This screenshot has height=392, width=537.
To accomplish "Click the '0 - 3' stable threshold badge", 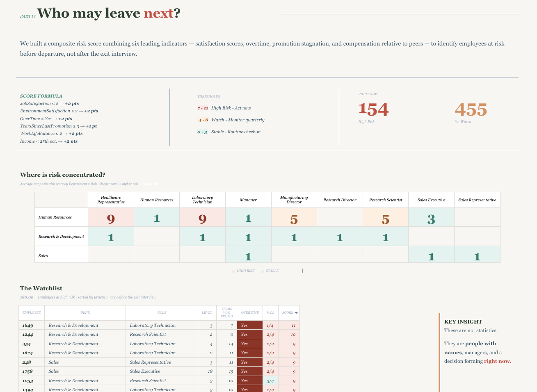I will click(202, 132).
